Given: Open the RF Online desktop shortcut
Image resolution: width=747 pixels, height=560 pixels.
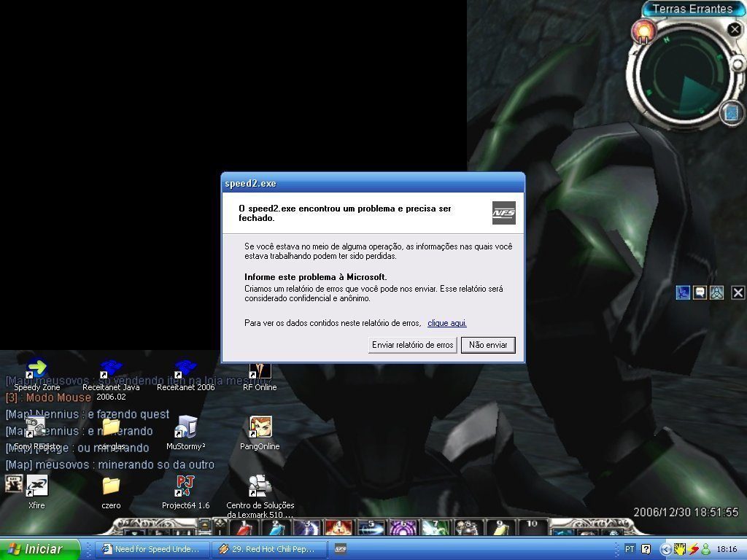Looking at the screenshot, I should pos(260,376).
